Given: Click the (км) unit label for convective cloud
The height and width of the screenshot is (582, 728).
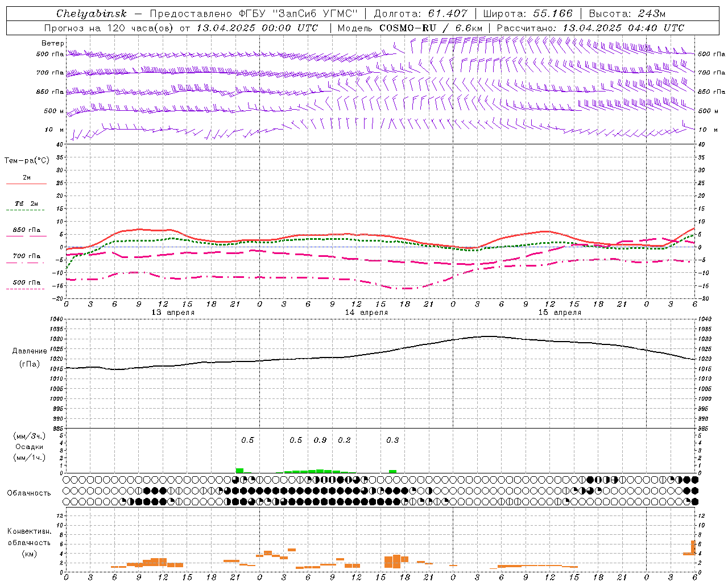Looking at the screenshot, I should [x=30, y=554].
